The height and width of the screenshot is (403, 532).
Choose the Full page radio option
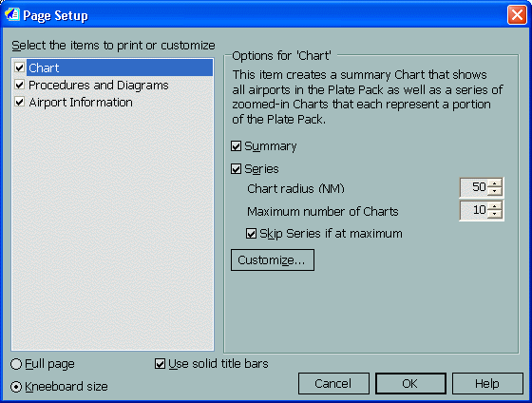(x=16, y=364)
